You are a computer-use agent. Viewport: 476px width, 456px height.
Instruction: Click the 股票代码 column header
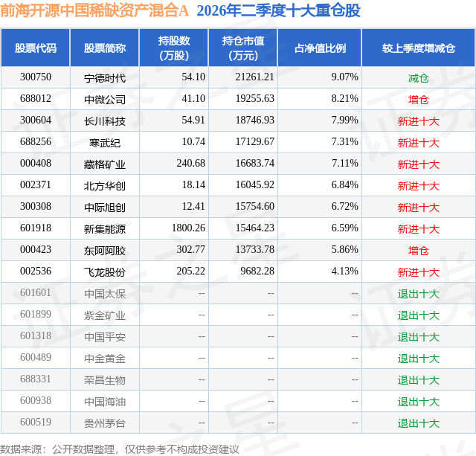point(36,48)
